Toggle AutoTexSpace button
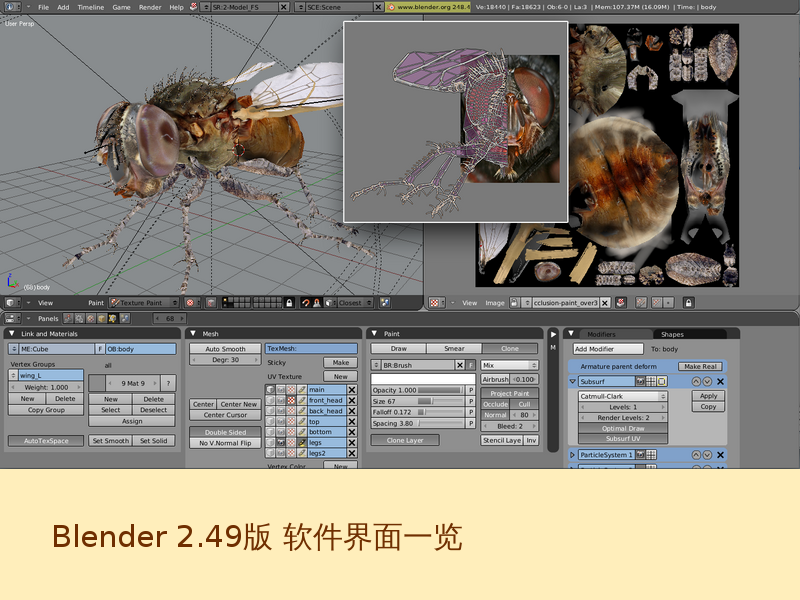Image resolution: width=800 pixels, height=600 pixels. [x=46, y=441]
